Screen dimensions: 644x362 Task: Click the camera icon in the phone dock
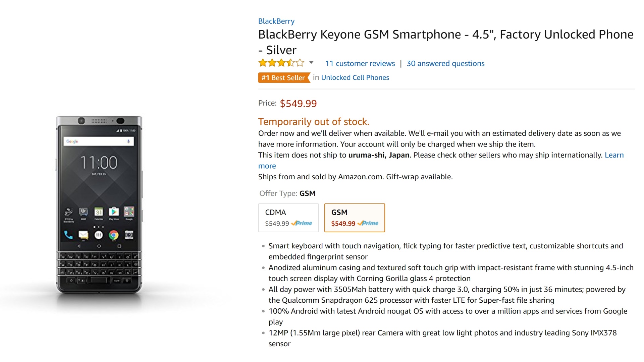click(x=129, y=235)
